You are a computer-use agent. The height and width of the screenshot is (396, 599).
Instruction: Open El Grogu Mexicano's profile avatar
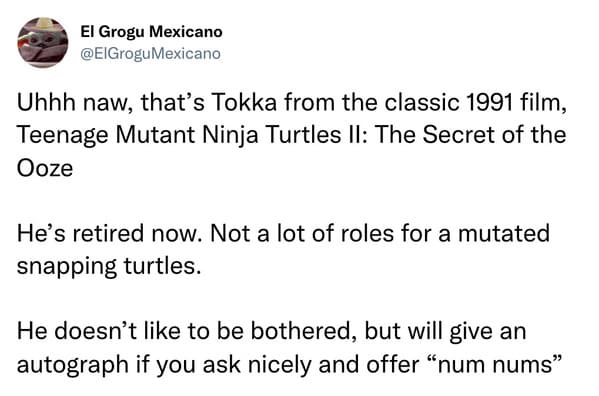[x=43, y=42]
